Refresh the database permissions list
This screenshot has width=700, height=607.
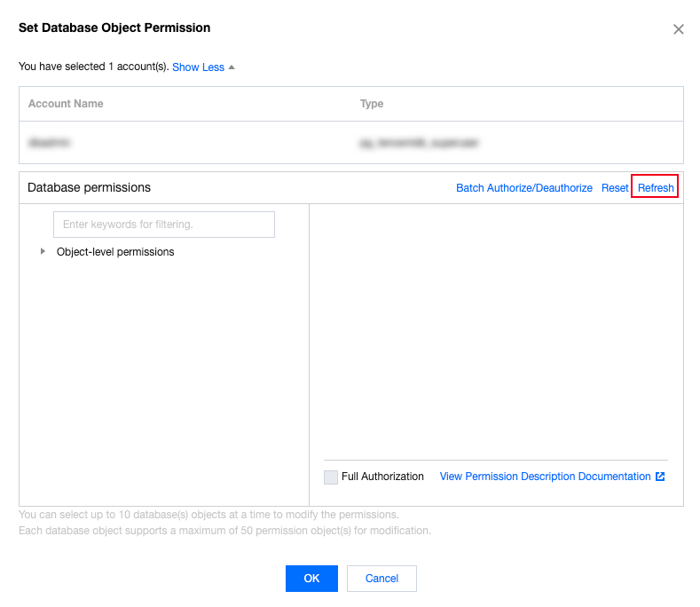(656, 188)
